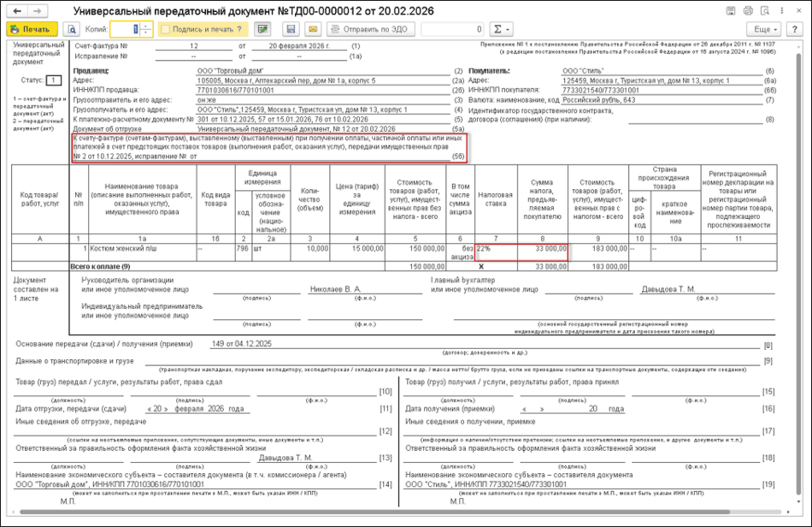Go back using the left arrow
The image size is (812, 527).
point(17,11)
